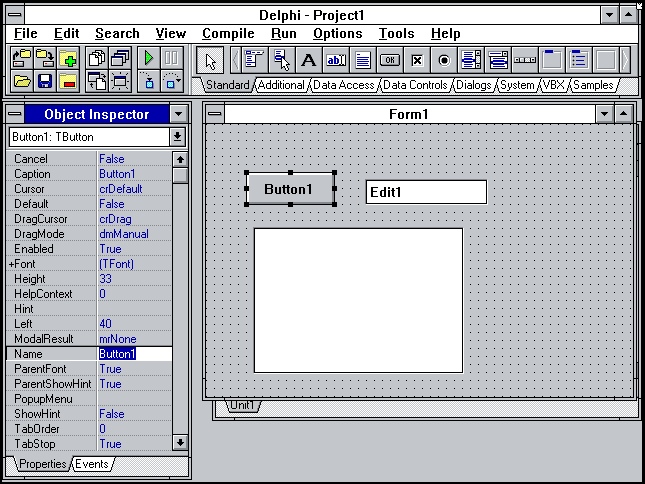Click the Edit1 text field on form
The width and height of the screenshot is (645, 484).
[x=426, y=192]
